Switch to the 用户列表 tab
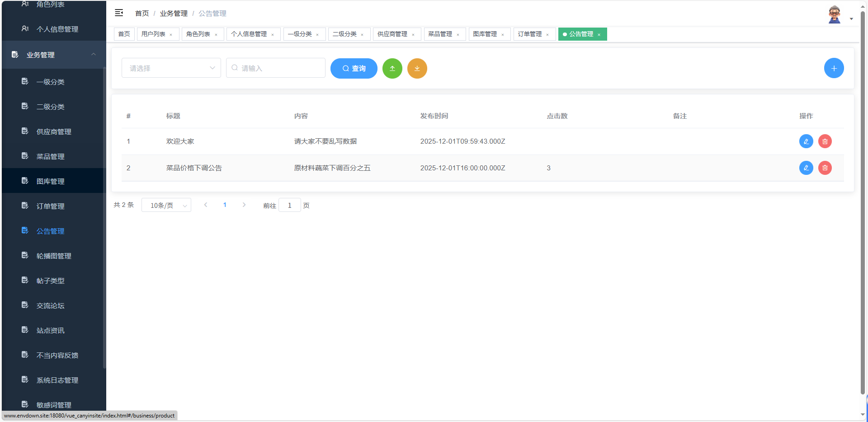This screenshot has height=422, width=868. tap(153, 34)
